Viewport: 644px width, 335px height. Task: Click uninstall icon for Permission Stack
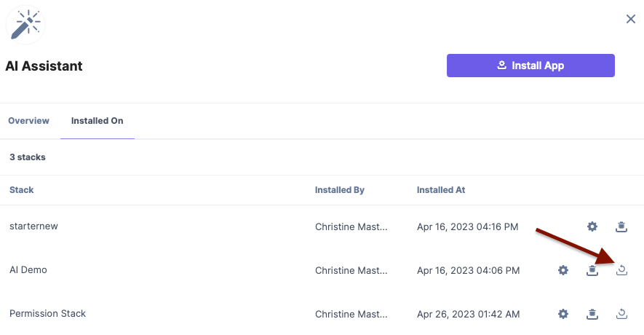pos(592,314)
